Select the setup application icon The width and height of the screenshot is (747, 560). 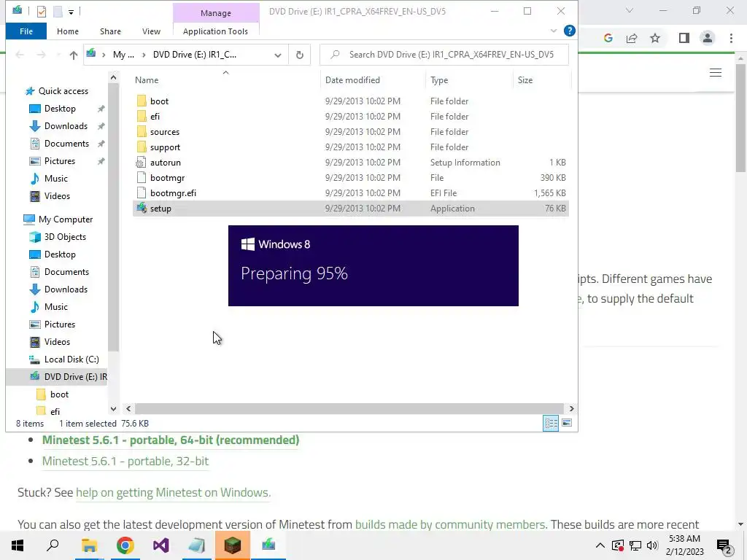click(142, 208)
